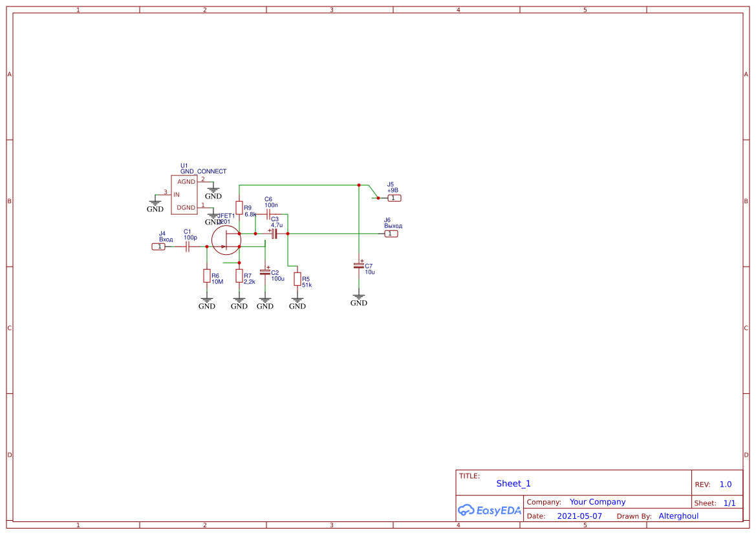Click the Your Company field

[x=597, y=501]
